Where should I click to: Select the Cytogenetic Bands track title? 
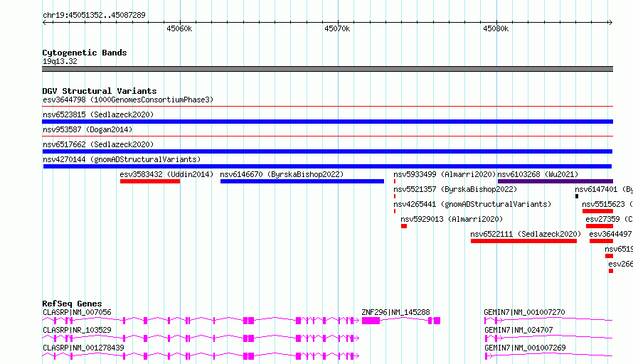[85, 53]
